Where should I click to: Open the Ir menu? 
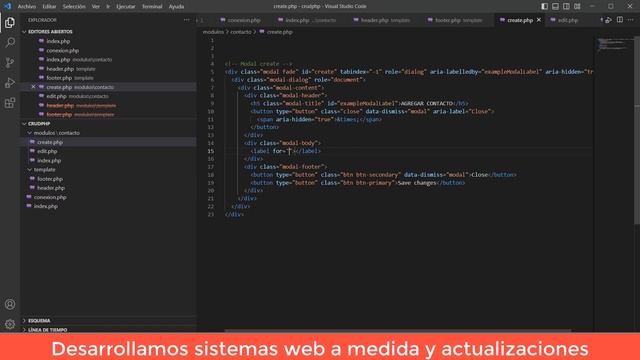click(x=108, y=6)
